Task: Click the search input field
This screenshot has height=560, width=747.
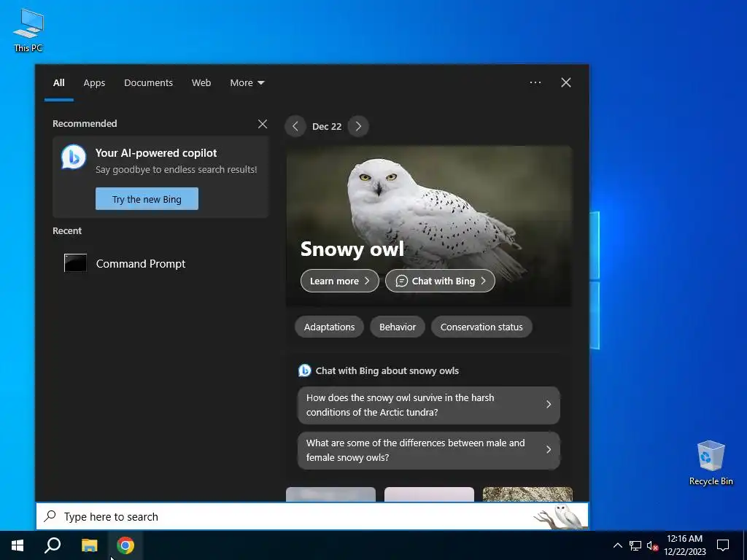Action: point(312,516)
